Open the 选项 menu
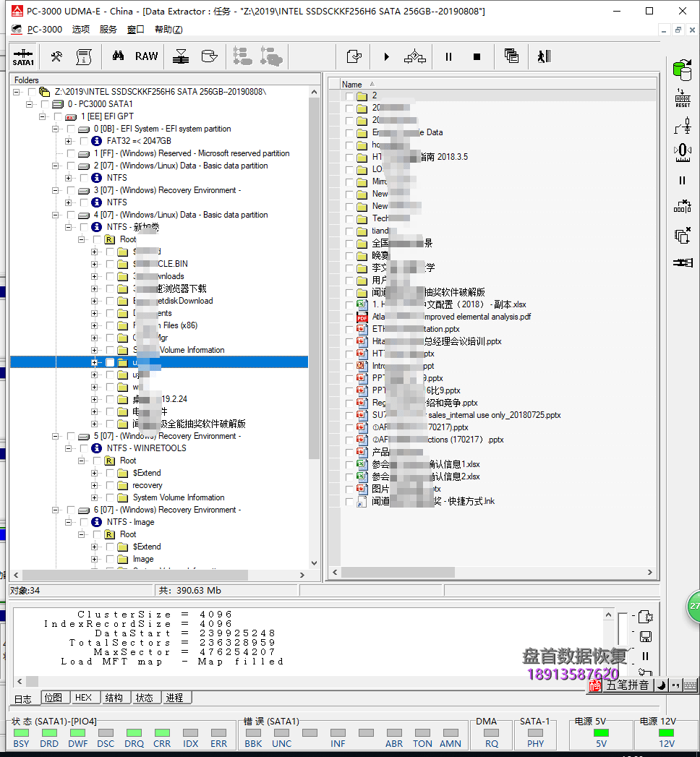Image resolution: width=700 pixels, height=757 pixels. 80,30
